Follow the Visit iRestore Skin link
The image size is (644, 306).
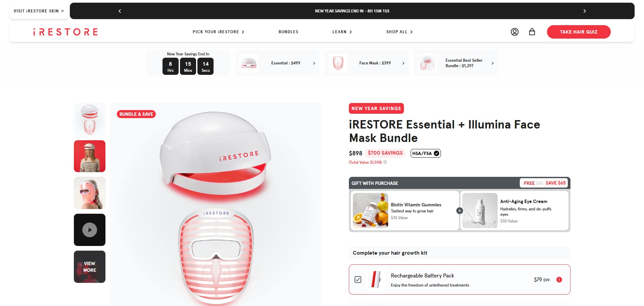point(39,11)
